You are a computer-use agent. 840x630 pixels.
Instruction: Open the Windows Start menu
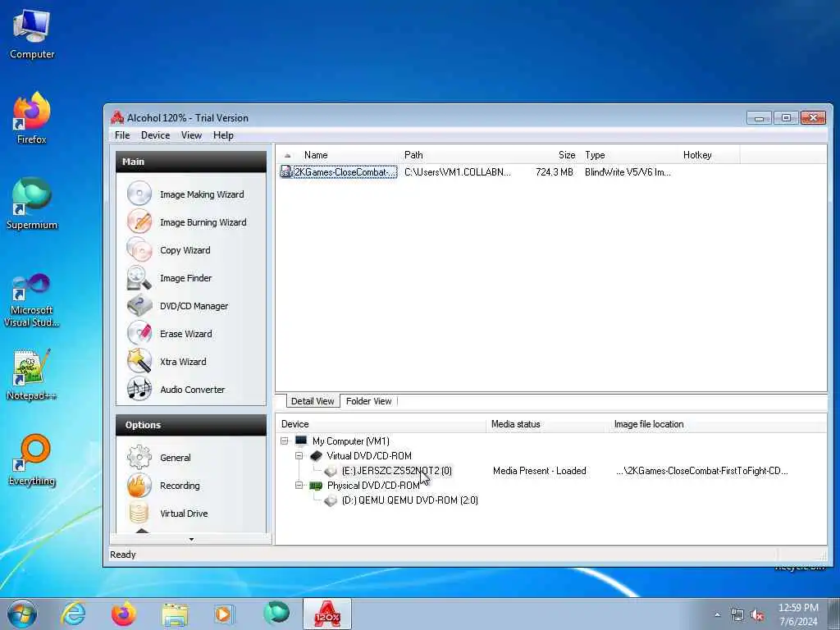point(22,614)
